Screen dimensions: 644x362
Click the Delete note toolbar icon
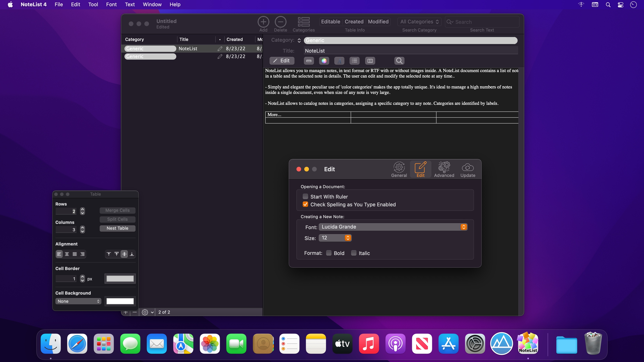click(280, 22)
